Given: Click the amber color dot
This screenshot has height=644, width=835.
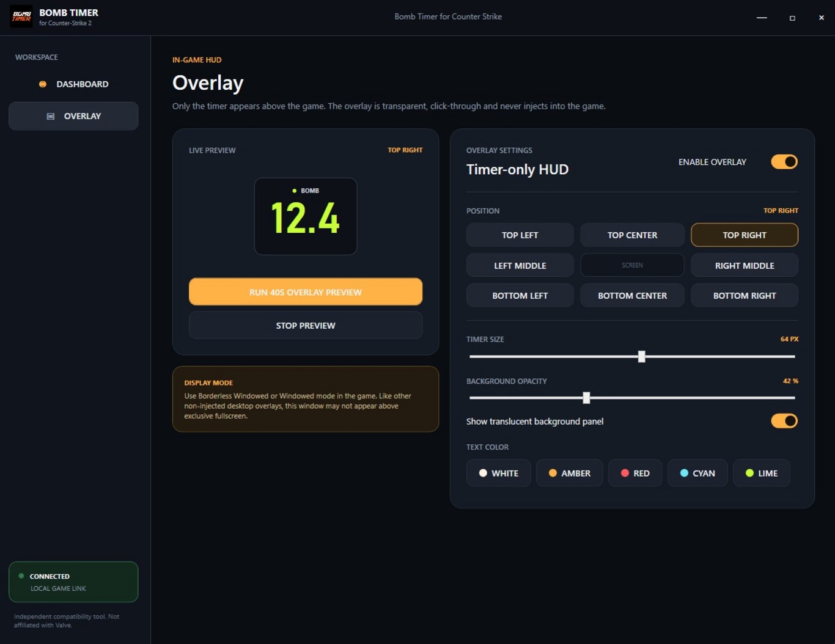Looking at the screenshot, I should [x=553, y=473].
